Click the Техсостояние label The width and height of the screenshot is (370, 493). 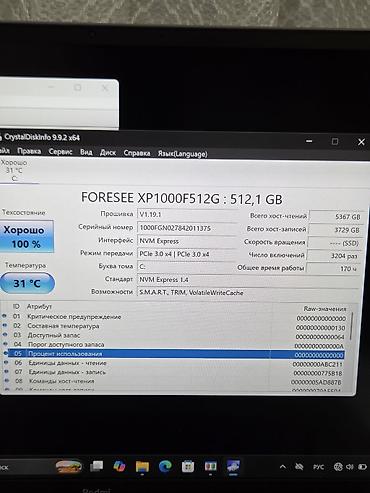pos(24,212)
